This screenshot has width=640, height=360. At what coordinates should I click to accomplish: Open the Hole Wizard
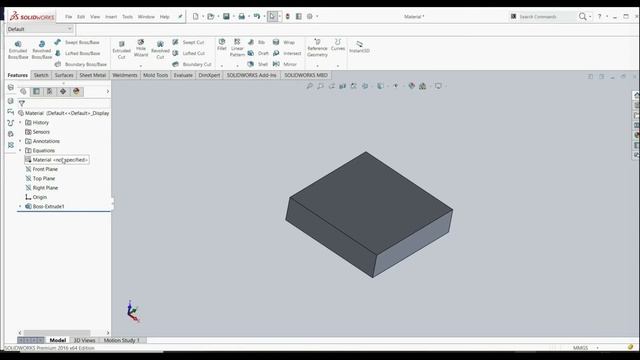(x=141, y=48)
